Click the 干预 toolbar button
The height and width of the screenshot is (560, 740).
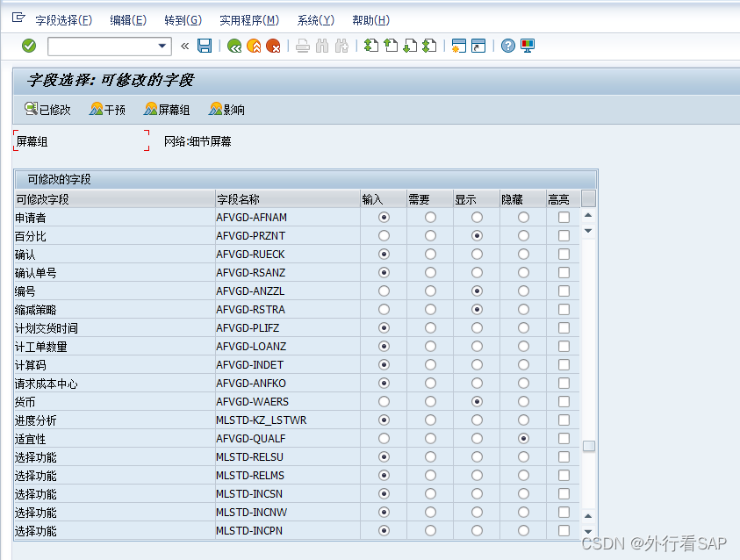107,110
